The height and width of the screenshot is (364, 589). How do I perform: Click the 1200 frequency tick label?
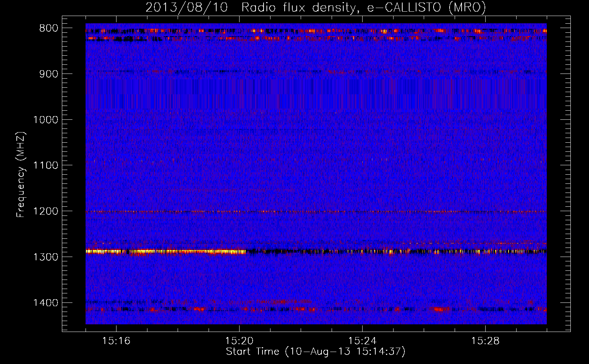(x=46, y=211)
